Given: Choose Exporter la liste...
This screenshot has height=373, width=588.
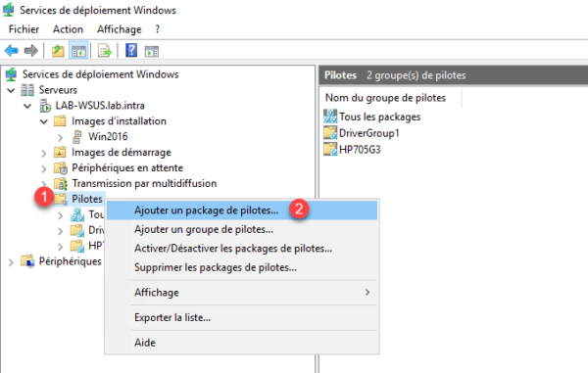Looking at the screenshot, I should click(242, 317).
